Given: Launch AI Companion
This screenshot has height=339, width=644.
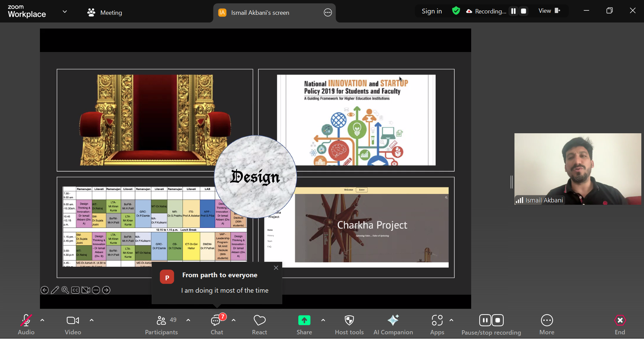Looking at the screenshot, I should [393, 324].
